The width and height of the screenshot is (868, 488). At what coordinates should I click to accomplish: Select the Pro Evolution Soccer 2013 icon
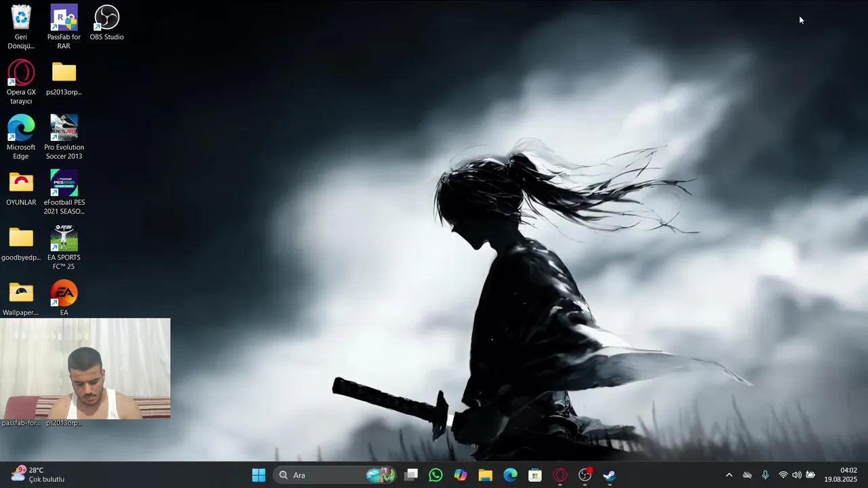pos(64,138)
